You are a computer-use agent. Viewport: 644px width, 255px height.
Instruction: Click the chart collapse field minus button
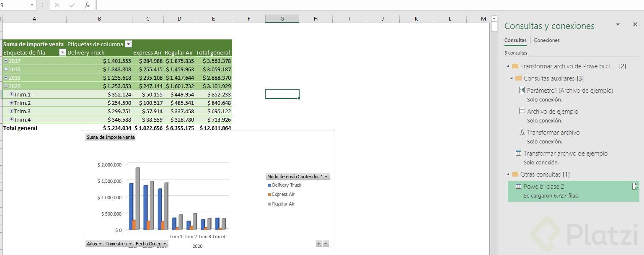(x=326, y=244)
